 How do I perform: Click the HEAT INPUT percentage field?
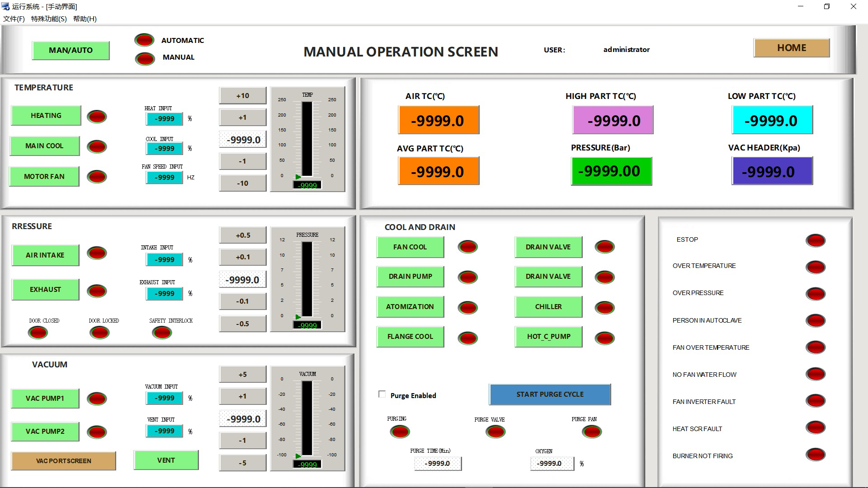tap(164, 119)
